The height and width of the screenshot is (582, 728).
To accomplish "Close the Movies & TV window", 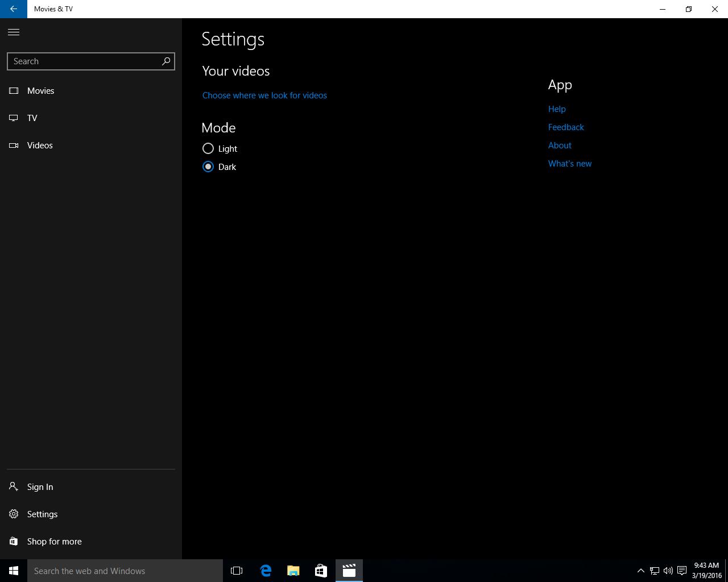I will pos(715,9).
